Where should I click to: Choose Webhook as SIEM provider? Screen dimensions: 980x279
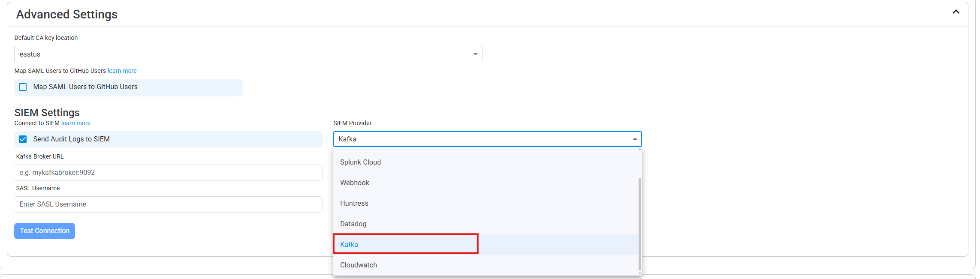355,183
